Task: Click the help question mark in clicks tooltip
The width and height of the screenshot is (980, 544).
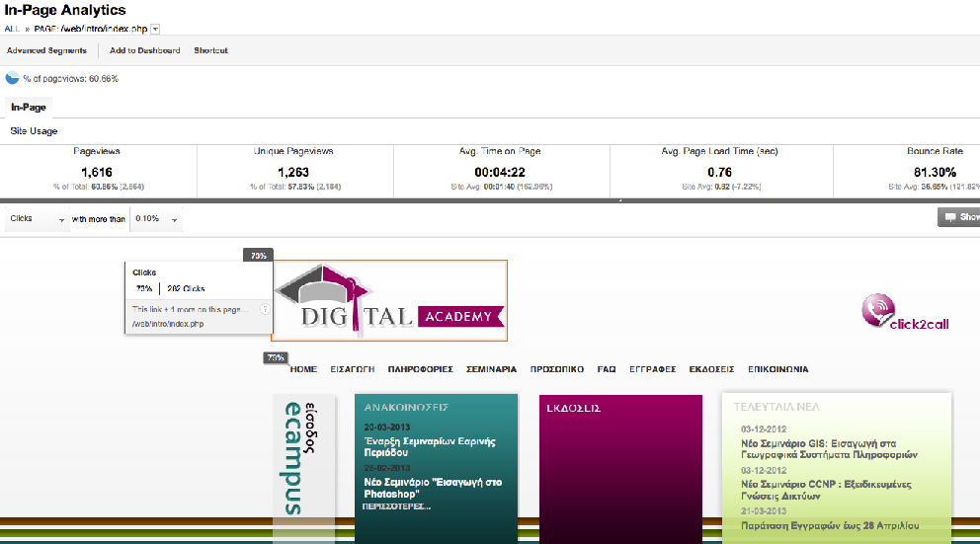Action: (265, 309)
